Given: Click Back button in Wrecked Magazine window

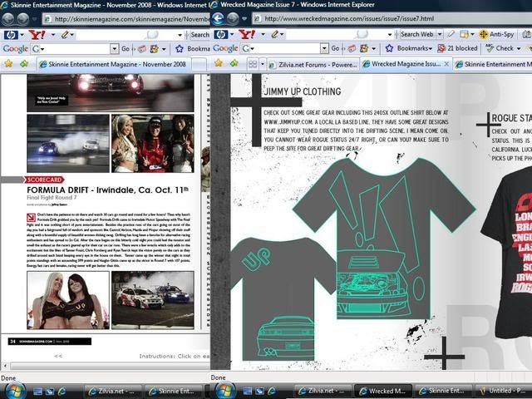Looking at the screenshot, I should click(218, 18).
